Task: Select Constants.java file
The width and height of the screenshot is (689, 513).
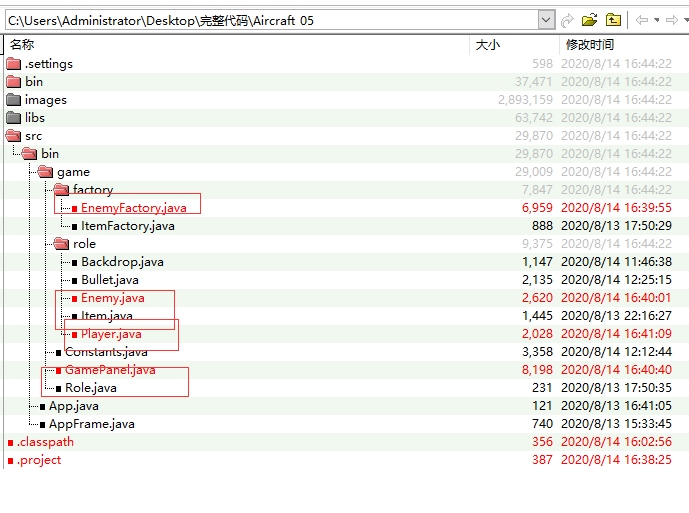Action: (x=106, y=352)
